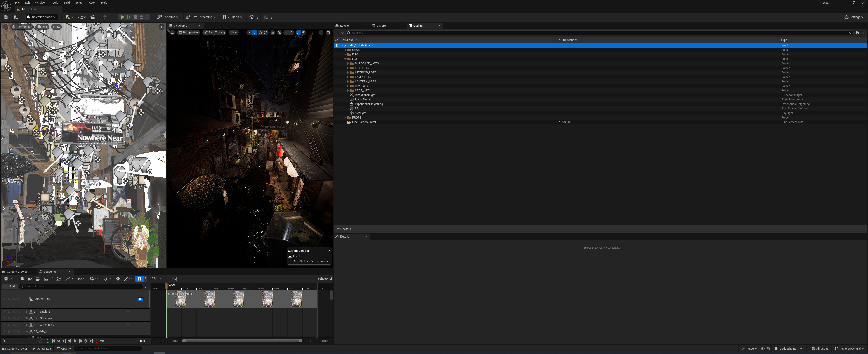Click the left viewport layout icon
The height and width of the screenshot is (354, 868).
point(161,27)
